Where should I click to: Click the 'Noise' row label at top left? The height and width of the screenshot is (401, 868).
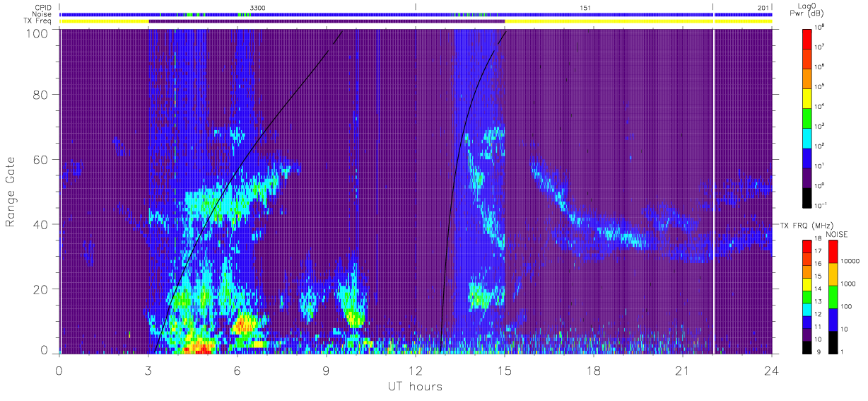click(42, 14)
